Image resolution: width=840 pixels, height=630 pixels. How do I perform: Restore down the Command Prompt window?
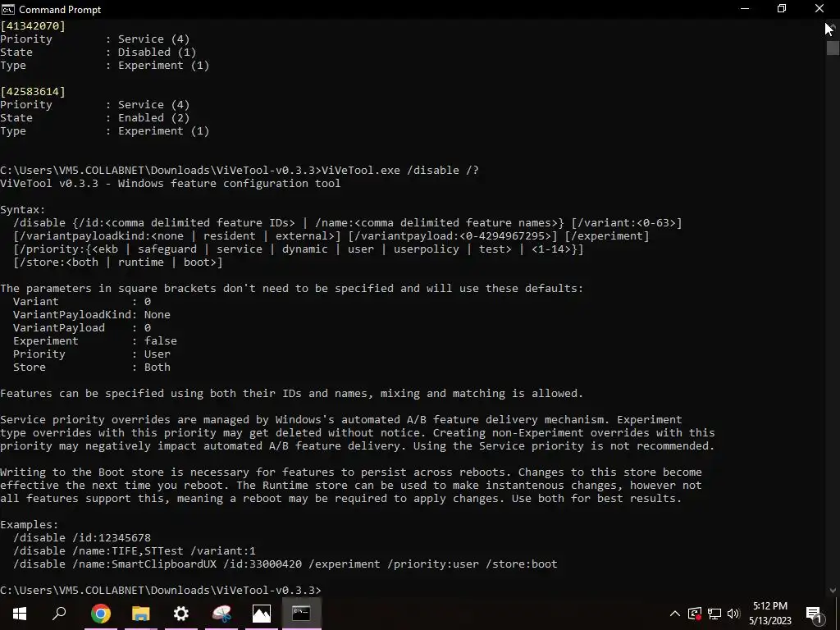click(782, 8)
